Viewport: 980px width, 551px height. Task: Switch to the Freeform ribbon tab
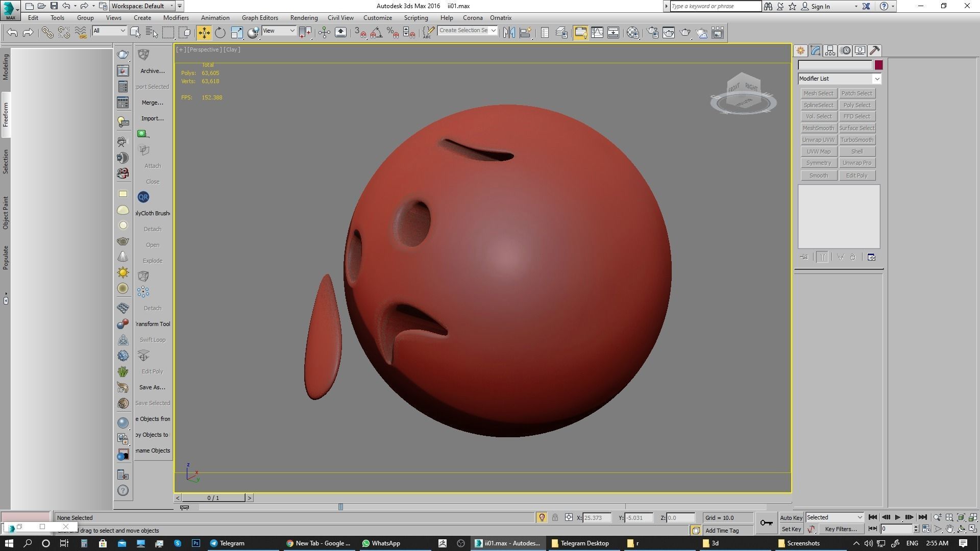[x=6, y=115]
